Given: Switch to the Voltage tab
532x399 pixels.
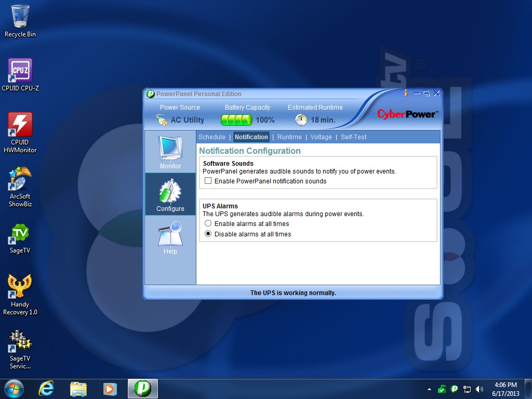Looking at the screenshot, I should (321, 137).
